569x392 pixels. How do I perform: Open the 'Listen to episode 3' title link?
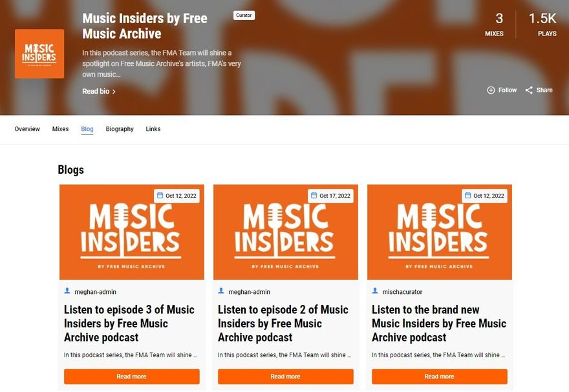129,323
